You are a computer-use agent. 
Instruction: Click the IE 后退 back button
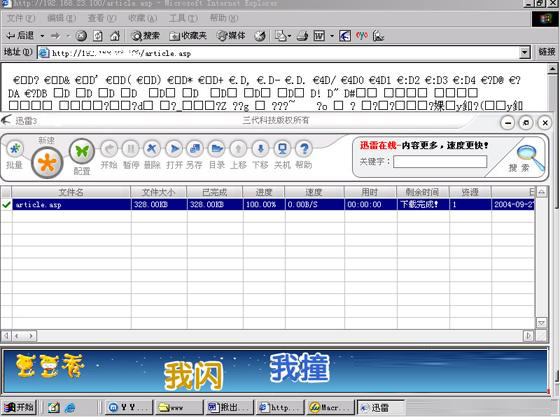pos(21,36)
